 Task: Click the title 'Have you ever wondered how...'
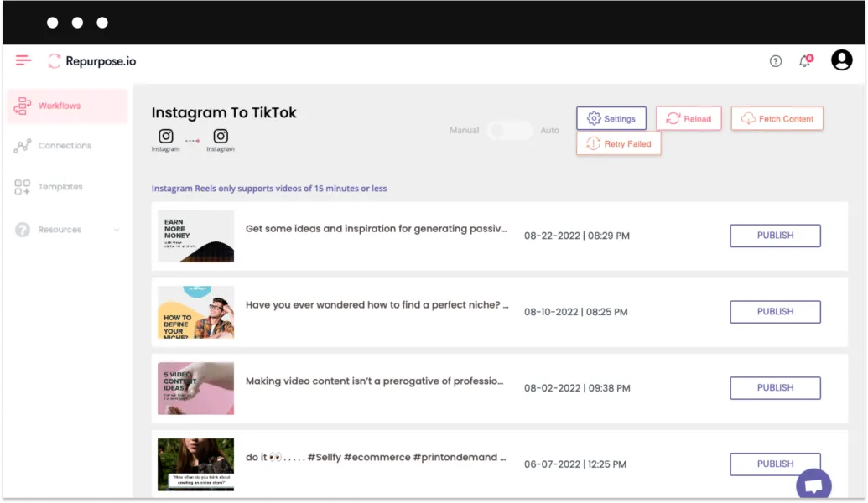(x=377, y=305)
